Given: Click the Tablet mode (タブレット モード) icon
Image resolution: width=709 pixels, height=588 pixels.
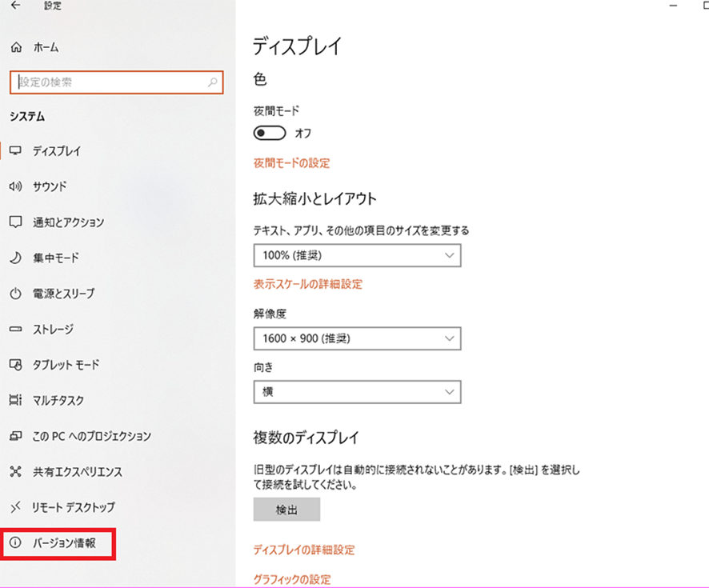Looking at the screenshot, I should point(15,365).
